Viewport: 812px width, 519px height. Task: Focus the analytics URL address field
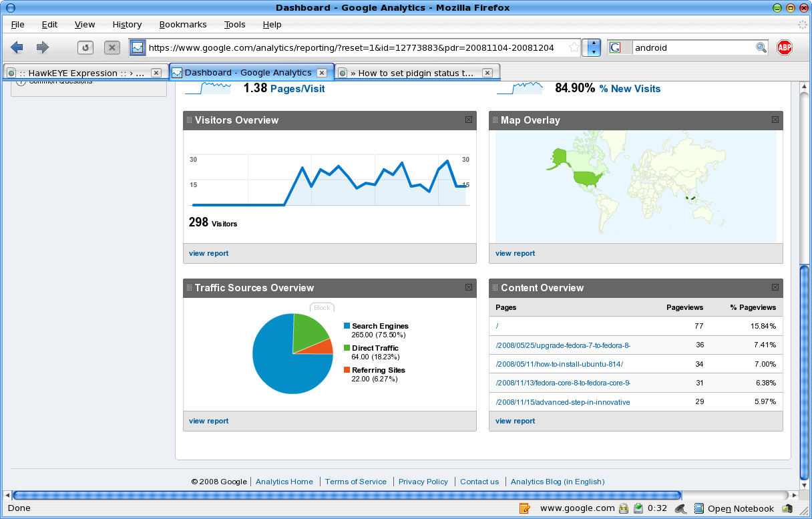tap(357, 47)
